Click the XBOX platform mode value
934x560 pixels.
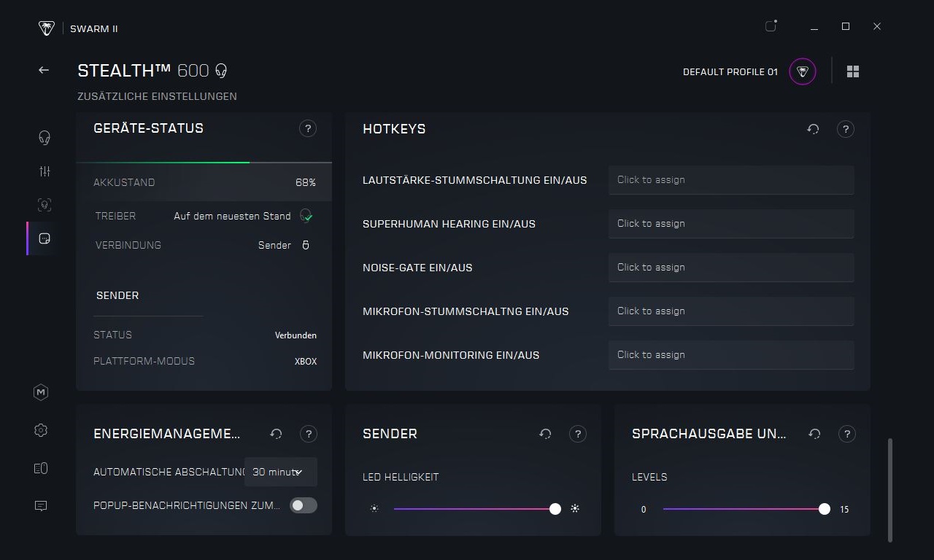(x=306, y=361)
